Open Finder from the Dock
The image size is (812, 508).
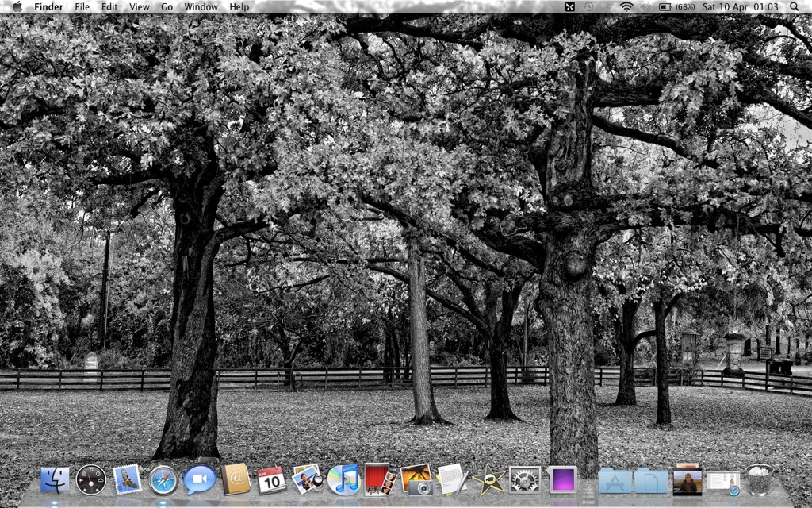point(55,479)
